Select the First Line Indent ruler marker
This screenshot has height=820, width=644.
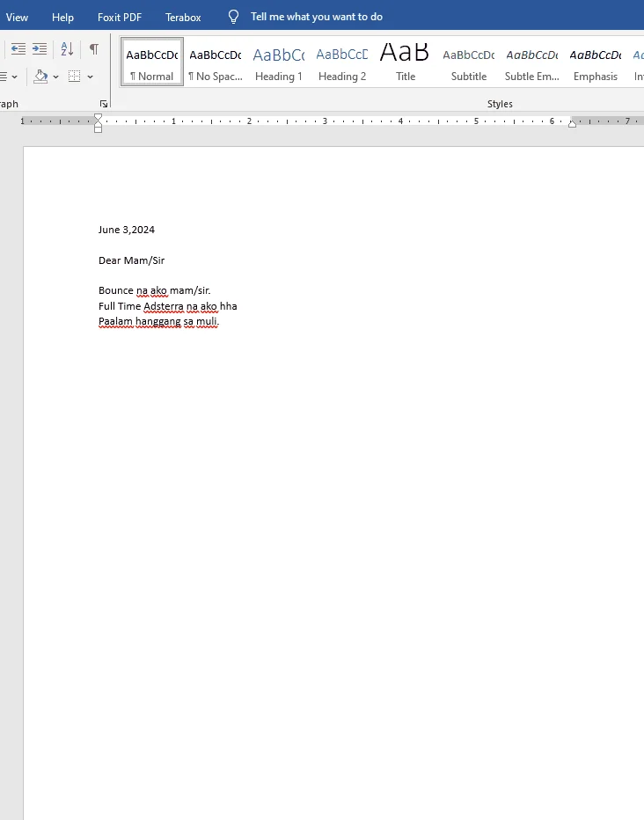point(98,117)
